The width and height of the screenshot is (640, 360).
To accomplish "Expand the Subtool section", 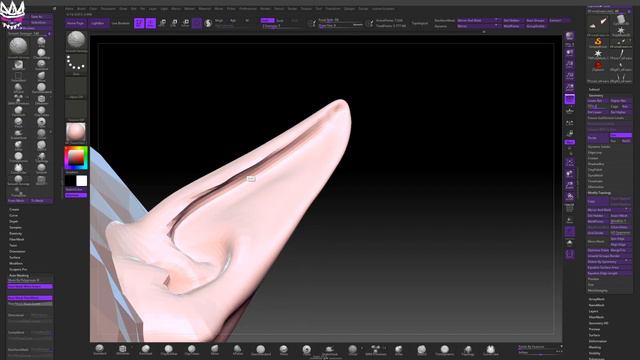I will [594, 89].
